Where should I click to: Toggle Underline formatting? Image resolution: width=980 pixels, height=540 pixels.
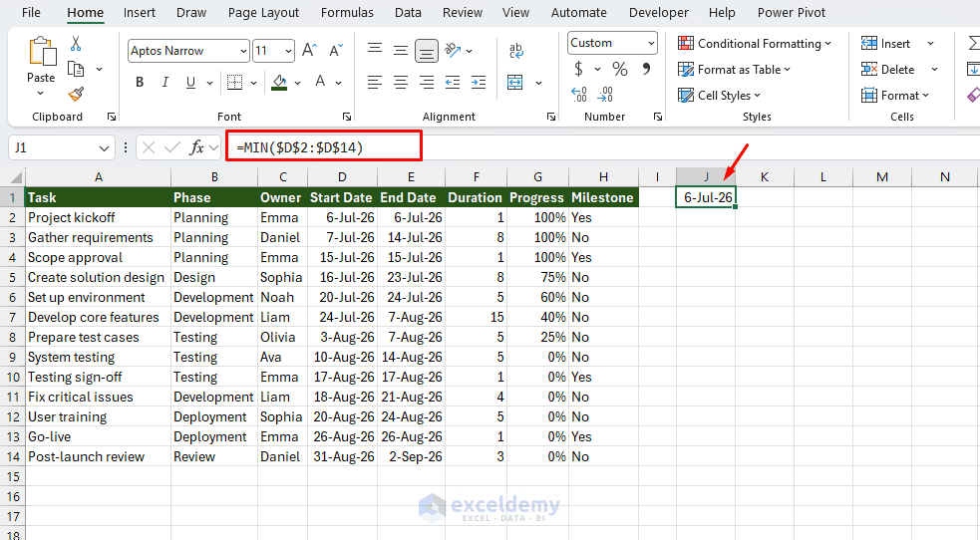click(x=190, y=82)
